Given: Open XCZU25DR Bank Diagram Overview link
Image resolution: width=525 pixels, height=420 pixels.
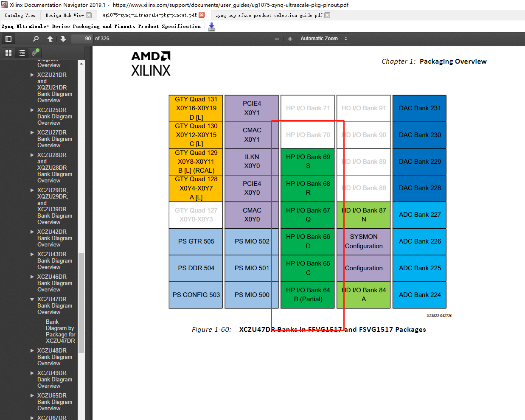Looking at the screenshot, I should pyautogui.click(x=55, y=116).
